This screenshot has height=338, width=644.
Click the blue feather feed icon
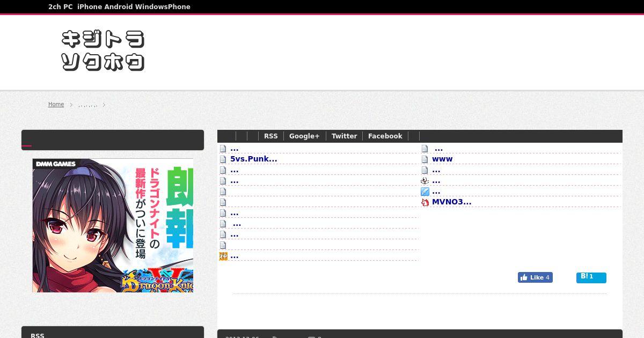(x=425, y=192)
